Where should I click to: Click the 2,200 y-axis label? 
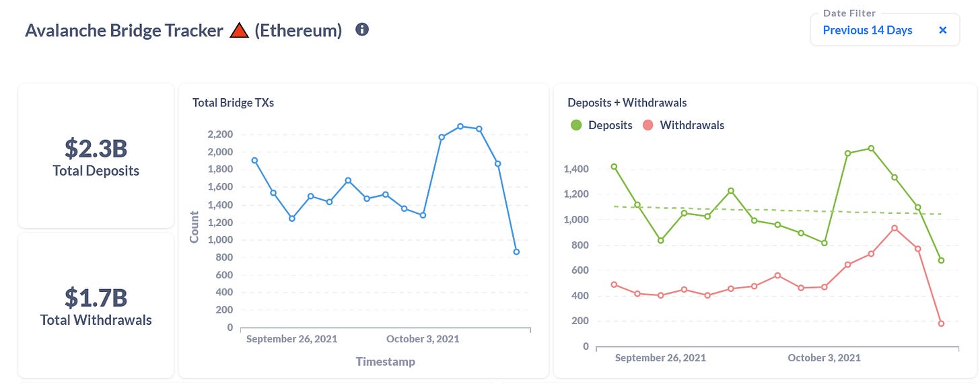pyautogui.click(x=219, y=135)
